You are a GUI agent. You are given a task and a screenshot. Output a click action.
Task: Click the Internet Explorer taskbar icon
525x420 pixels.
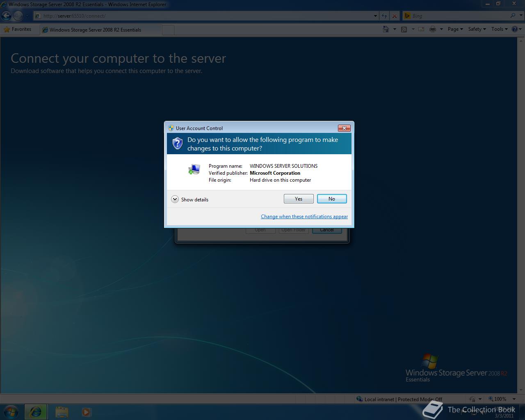(x=35, y=412)
